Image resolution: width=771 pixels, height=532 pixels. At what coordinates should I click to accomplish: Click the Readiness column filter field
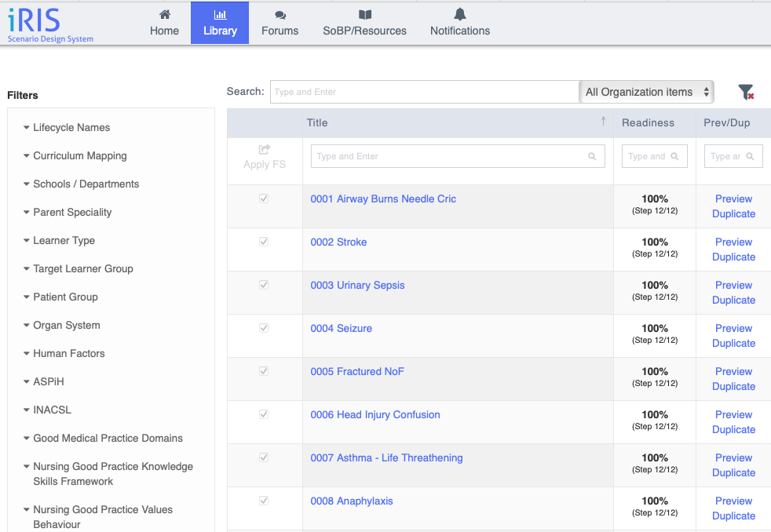654,156
